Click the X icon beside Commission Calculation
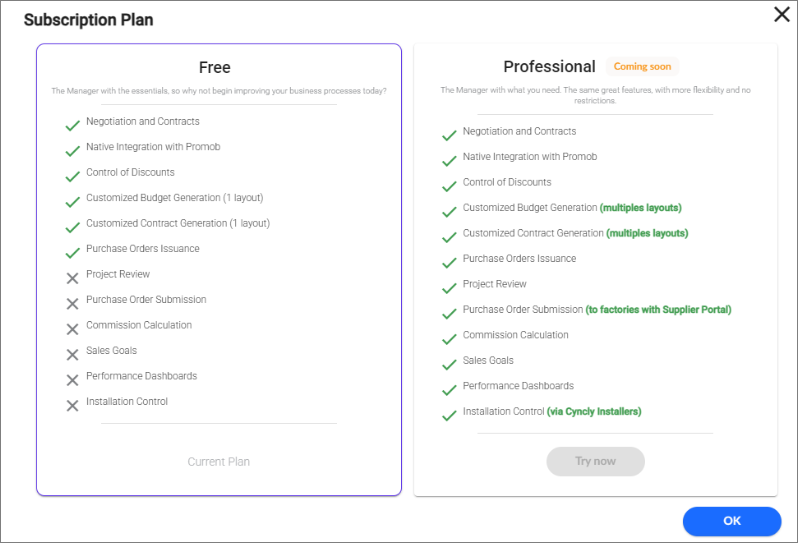The height and width of the screenshot is (543, 798). (72, 329)
